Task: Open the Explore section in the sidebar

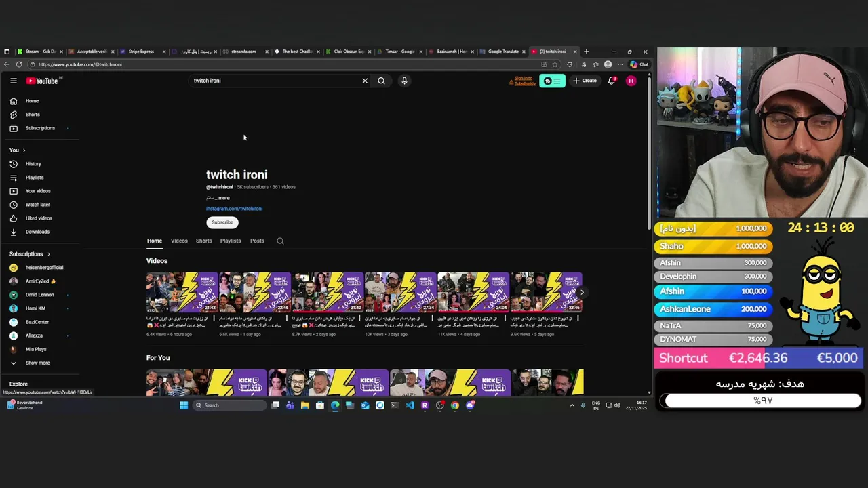Action: pos(18,384)
